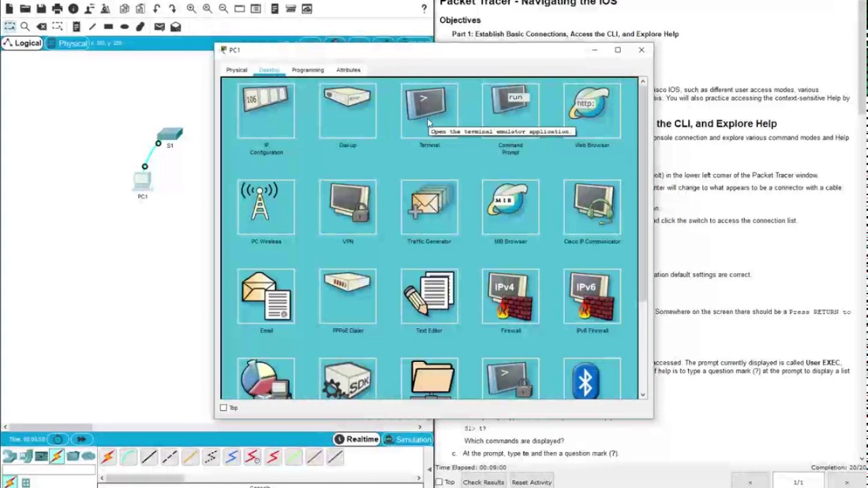This screenshot has height=488, width=868.
Task: Click the device search field below categories
Action: [49, 471]
